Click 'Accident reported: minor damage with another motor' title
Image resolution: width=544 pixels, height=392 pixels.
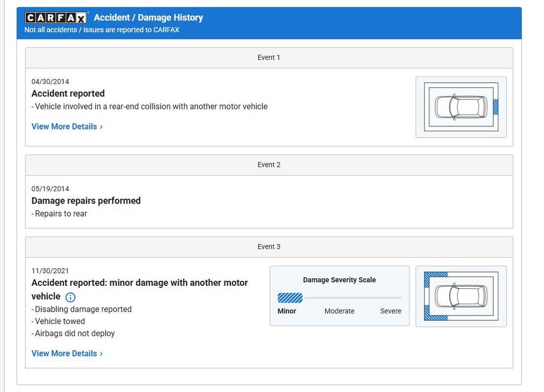(x=140, y=283)
